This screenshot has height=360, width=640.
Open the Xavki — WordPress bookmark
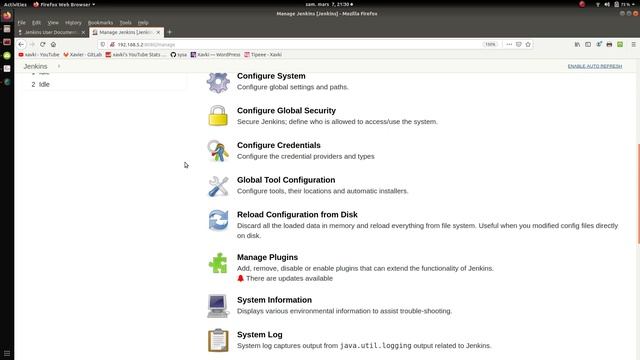point(215,54)
